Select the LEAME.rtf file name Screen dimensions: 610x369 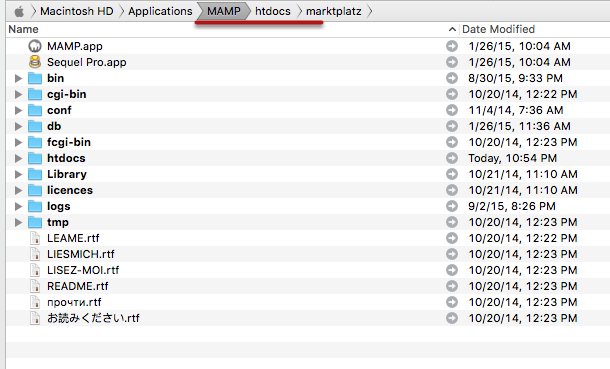point(73,238)
